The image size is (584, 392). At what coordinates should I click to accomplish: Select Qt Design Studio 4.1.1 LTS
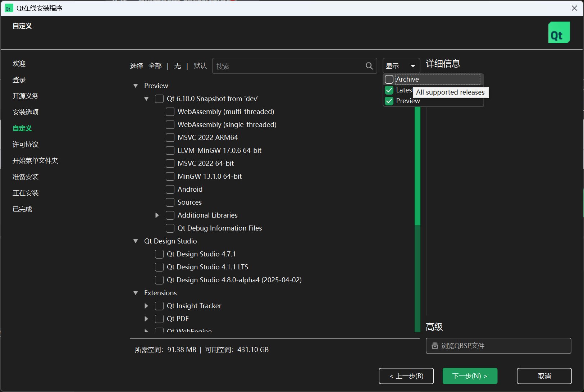coord(159,267)
